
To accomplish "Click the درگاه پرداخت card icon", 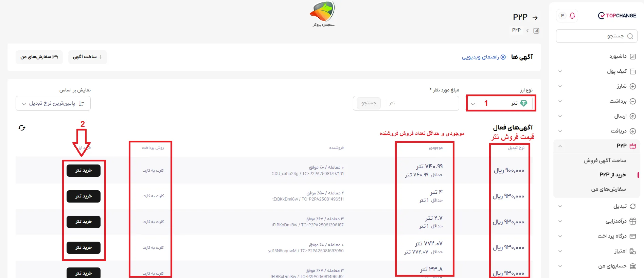I will tap(633, 236).
